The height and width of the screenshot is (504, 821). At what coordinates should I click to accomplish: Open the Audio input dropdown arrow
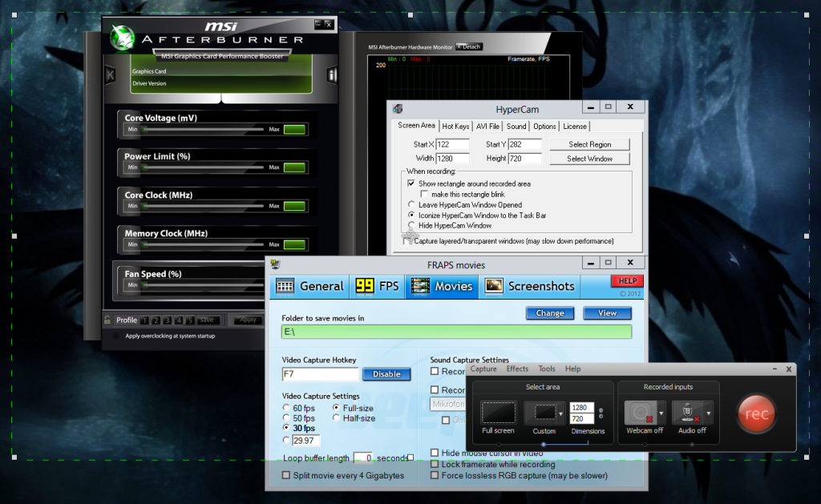click(709, 413)
